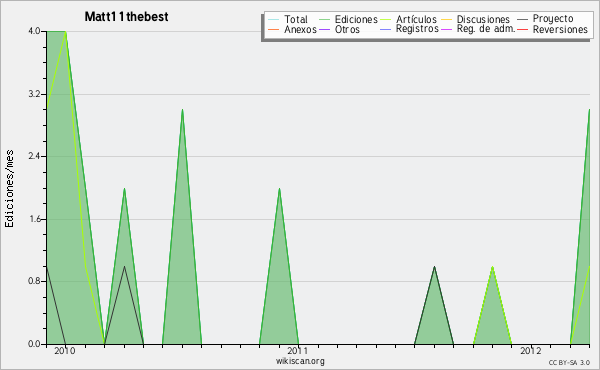Click the 2011 x-axis label
Screen dimensions: 600x370
click(298, 351)
